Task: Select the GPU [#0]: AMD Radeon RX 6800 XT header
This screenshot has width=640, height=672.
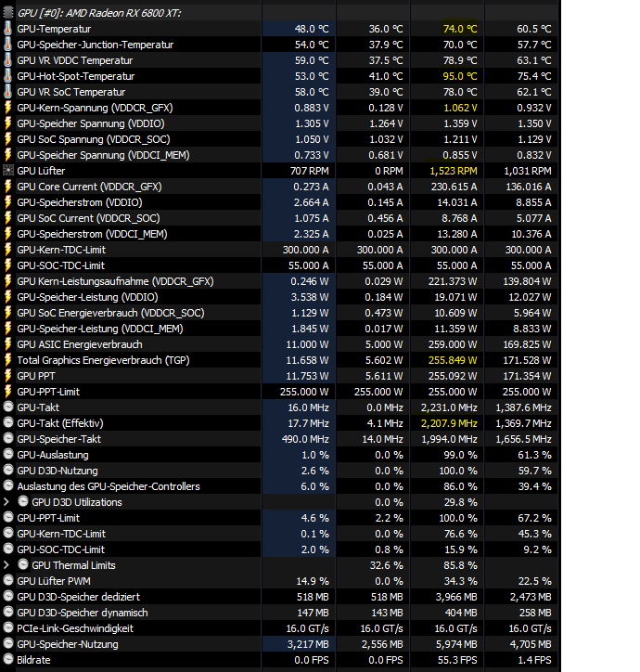Action: point(99,13)
